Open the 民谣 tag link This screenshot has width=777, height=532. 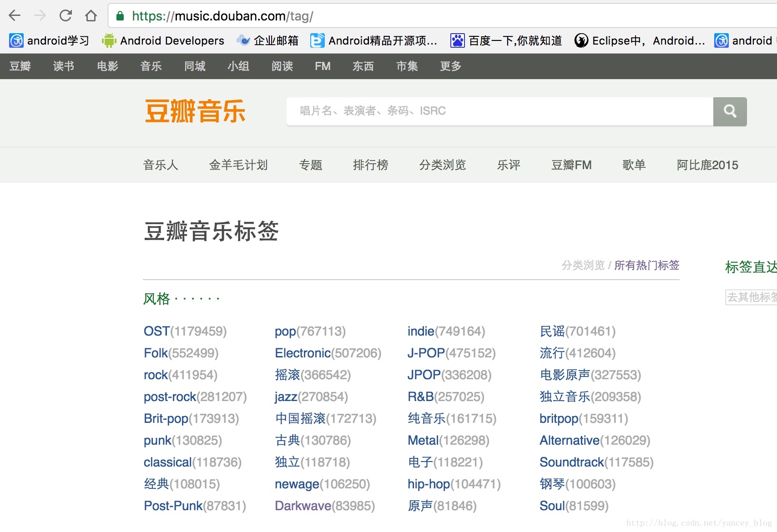point(552,331)
